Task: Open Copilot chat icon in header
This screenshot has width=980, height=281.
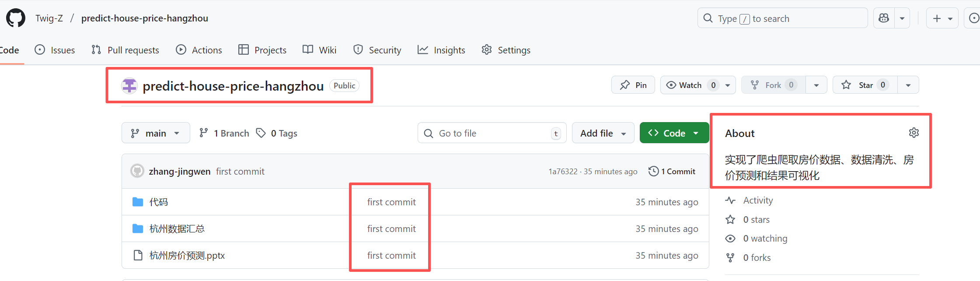Action: (x=884, y=18)
